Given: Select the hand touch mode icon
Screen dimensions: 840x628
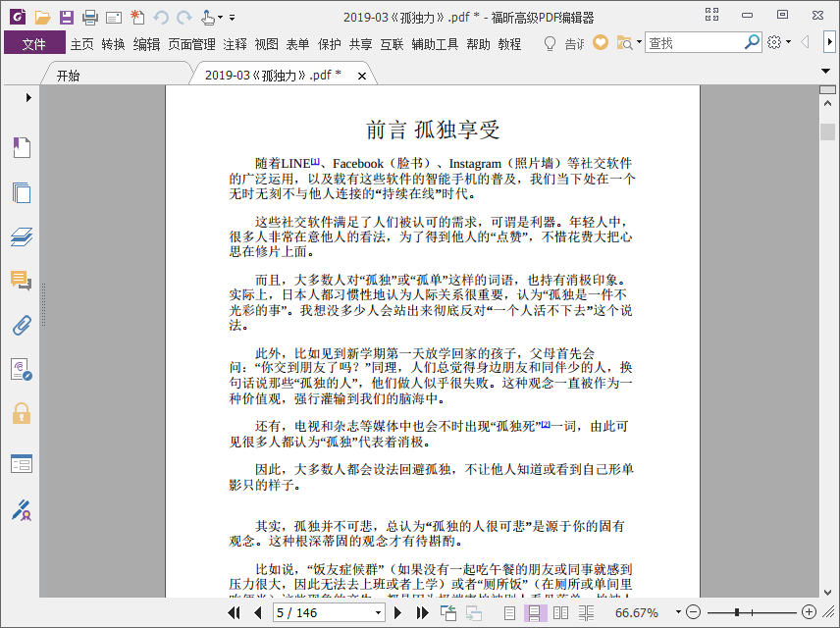Looking at the screenshot, I should click(208, 18).
